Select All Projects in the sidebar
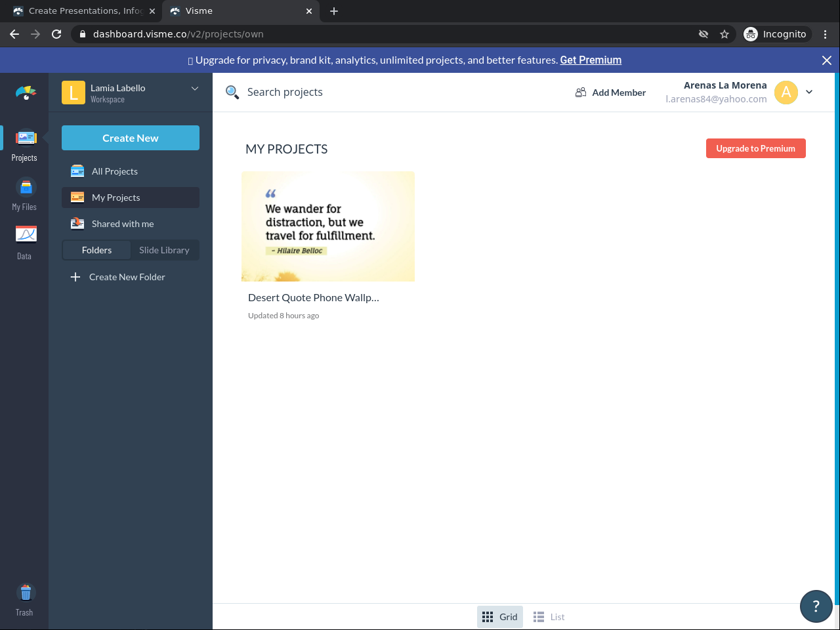Screen dimensions: 840x630 tap(131, 171)
